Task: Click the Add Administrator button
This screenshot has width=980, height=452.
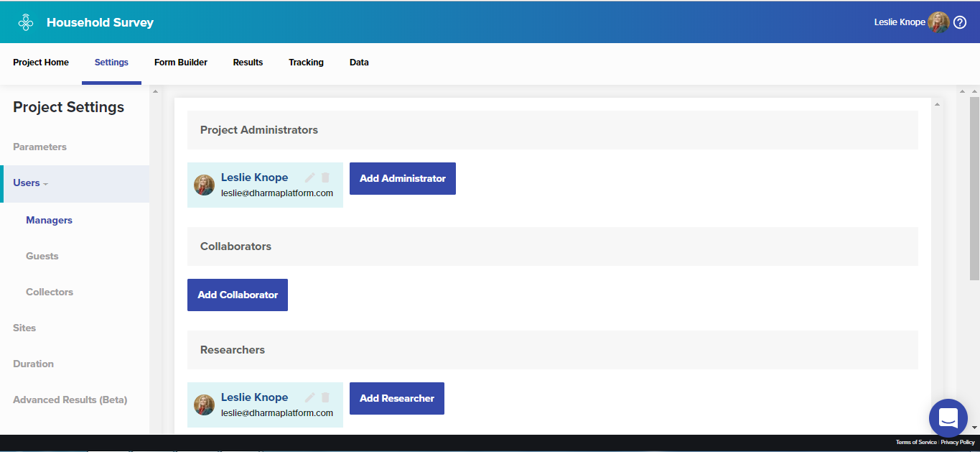Action: click(x=403, y=178)
